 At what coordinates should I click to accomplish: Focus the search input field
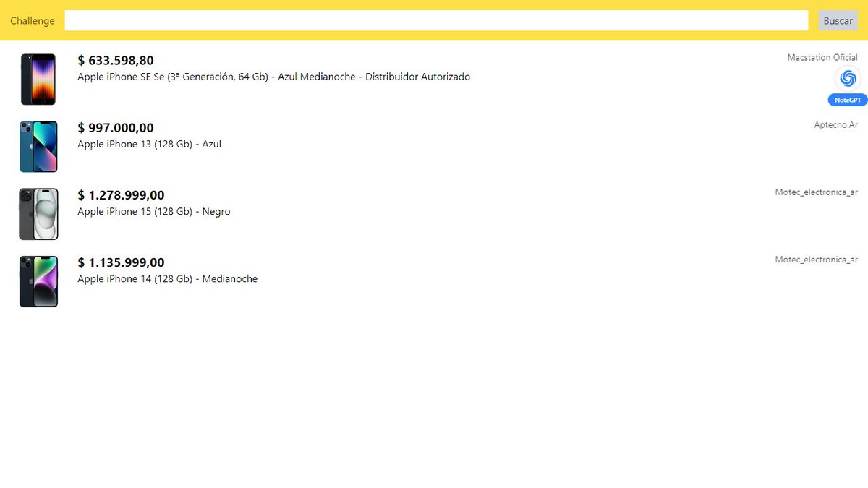tap(436, 21)
